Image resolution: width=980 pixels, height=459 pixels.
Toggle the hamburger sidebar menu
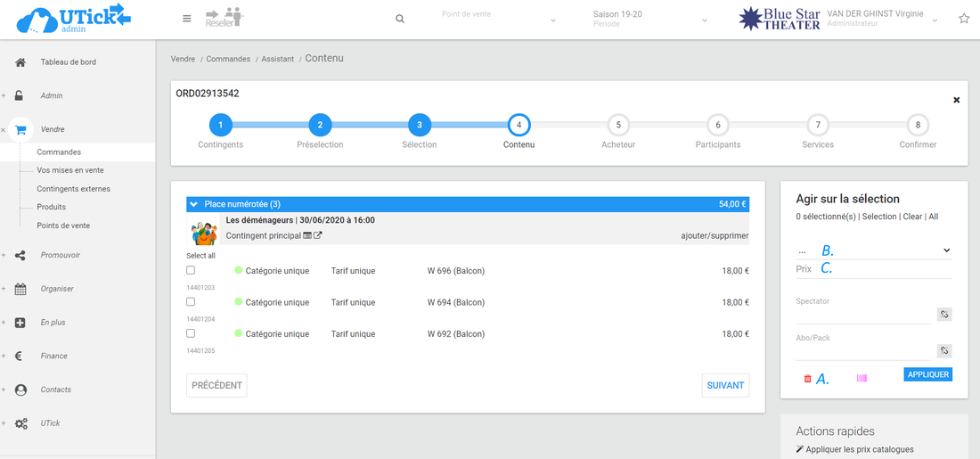click(186, 19)
